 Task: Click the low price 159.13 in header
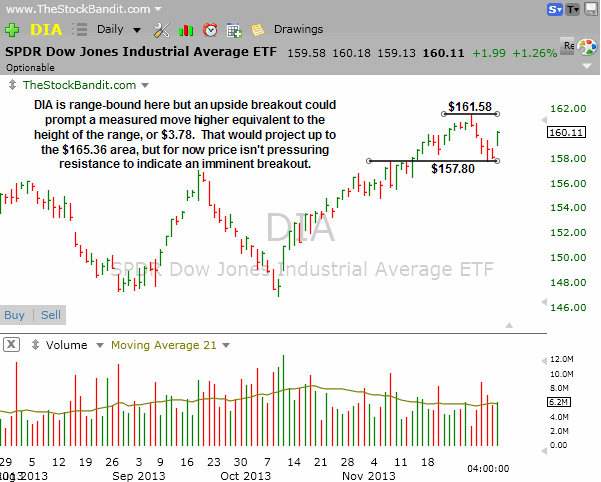click(396, 53)
